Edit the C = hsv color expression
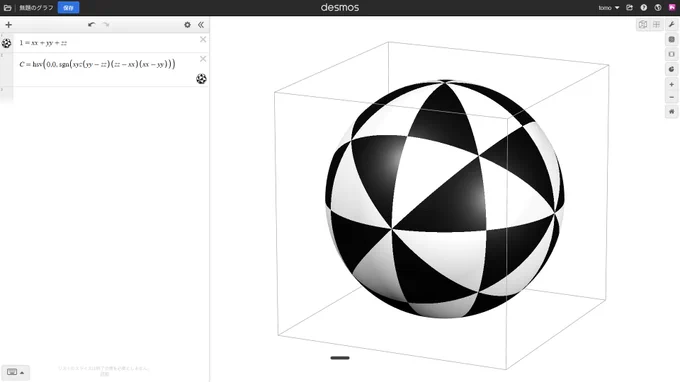Image resolution: width=680 pixels, height=382 pixels. click(x=97, y=64)
